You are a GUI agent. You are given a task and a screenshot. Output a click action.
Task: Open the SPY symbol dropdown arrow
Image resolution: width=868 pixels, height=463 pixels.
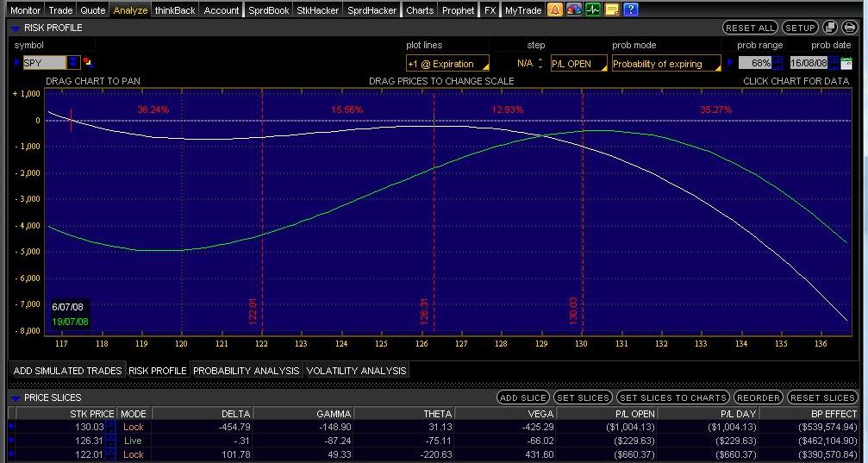73,63
